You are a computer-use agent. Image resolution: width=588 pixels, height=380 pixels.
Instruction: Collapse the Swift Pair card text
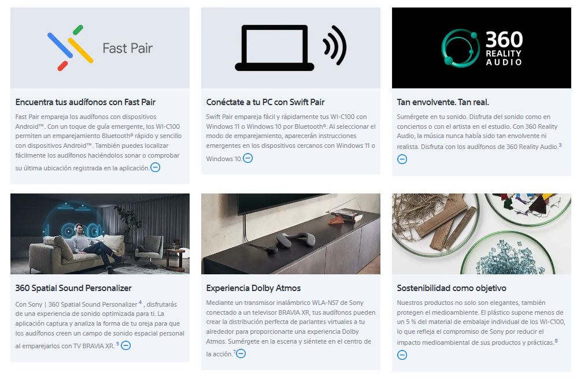click(x=248, y=158)
